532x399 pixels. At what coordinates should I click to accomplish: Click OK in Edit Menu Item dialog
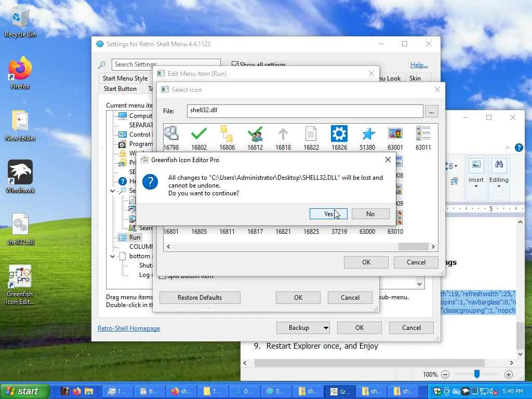click(298, 298)
